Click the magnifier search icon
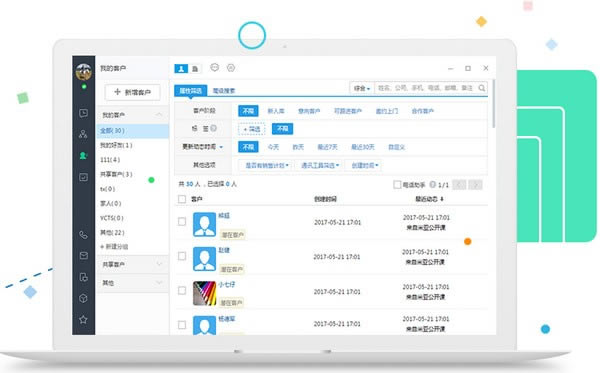 click(482, 88)
